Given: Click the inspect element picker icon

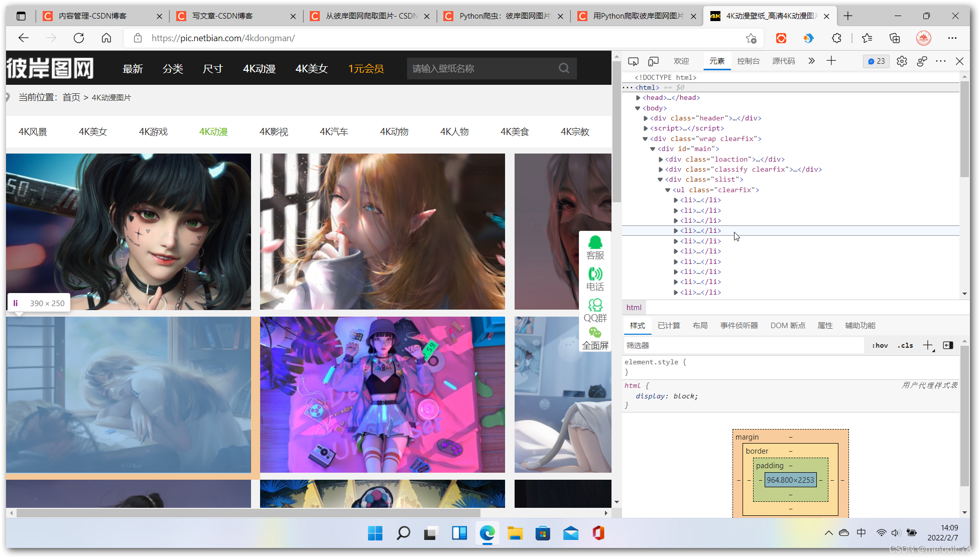Looking at the screenshot, I should 633,61.
